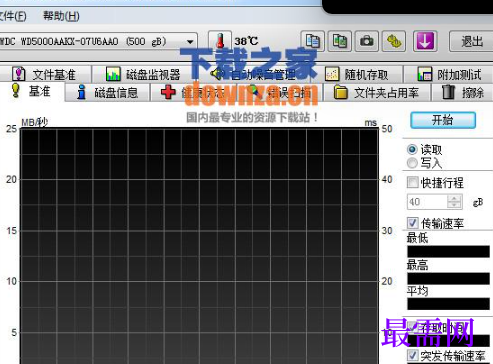Click the 38℃ temperature reading
Viewport: 493px width, 364px height.
(246, 41)
